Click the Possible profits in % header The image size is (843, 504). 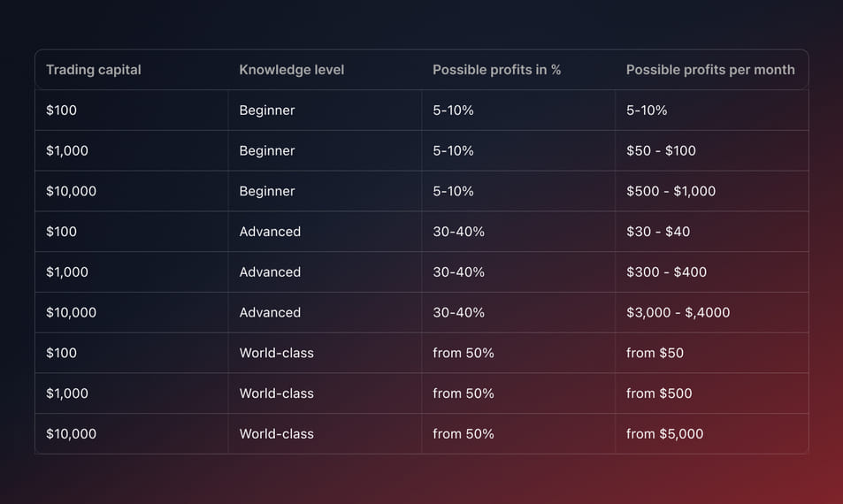pos(496,70)
